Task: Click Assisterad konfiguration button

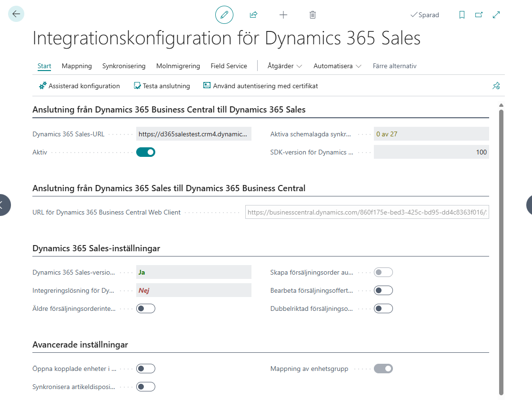Action: tap(80, 86)
